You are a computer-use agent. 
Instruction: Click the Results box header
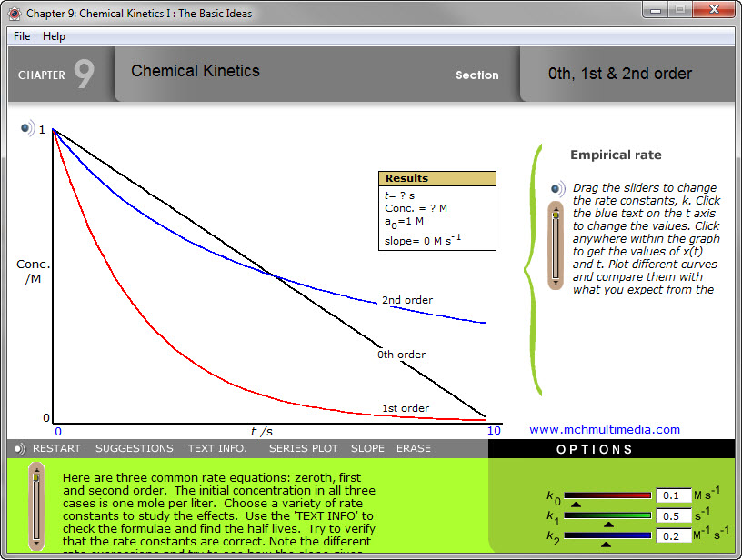[x=437, y=178]
